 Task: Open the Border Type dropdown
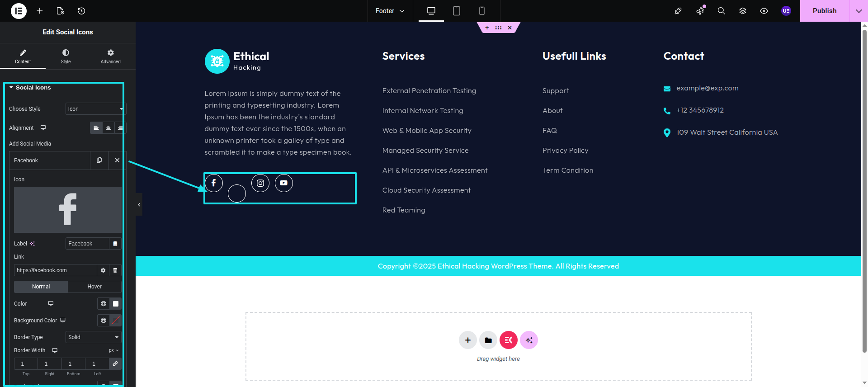(93, 337)
